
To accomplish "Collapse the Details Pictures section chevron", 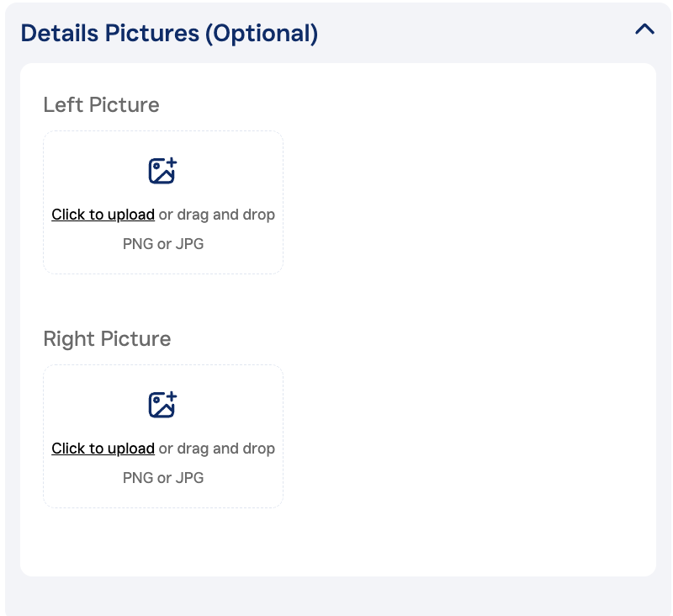I will click(644, 29).
